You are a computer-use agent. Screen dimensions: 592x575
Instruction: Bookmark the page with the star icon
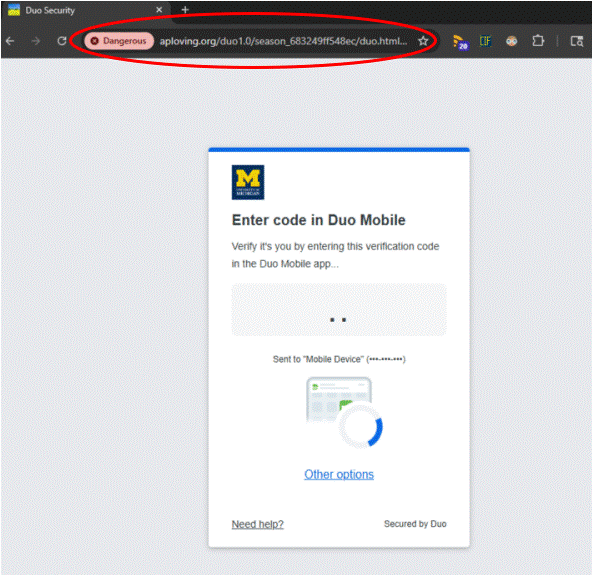[x=423, y=41]
